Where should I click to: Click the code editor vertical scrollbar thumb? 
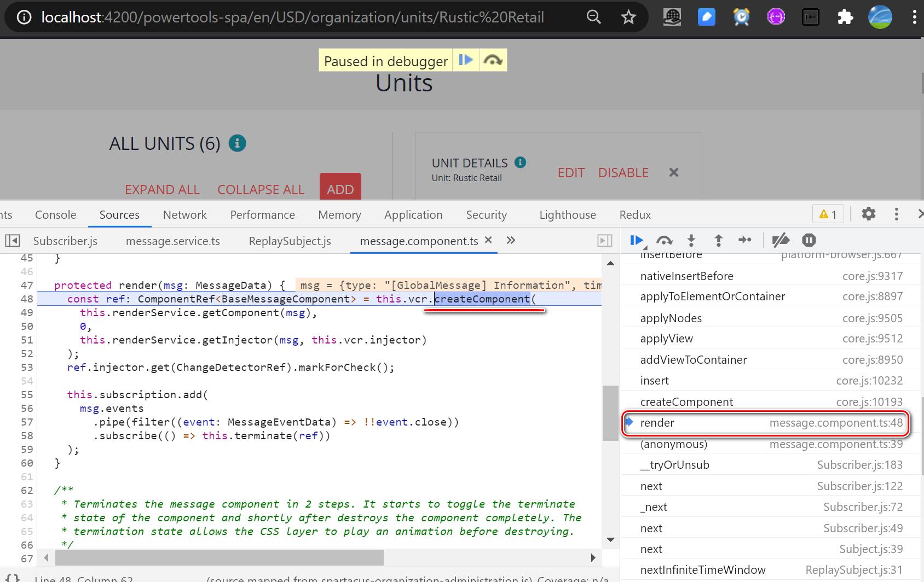[610, 413]
